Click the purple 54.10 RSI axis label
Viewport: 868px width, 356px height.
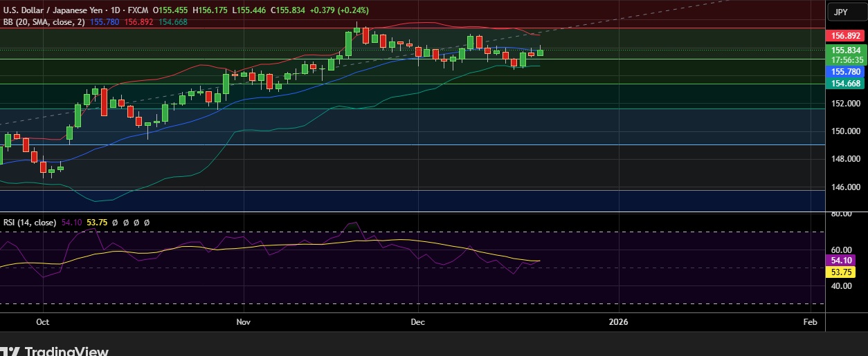[x=841, y=261]
